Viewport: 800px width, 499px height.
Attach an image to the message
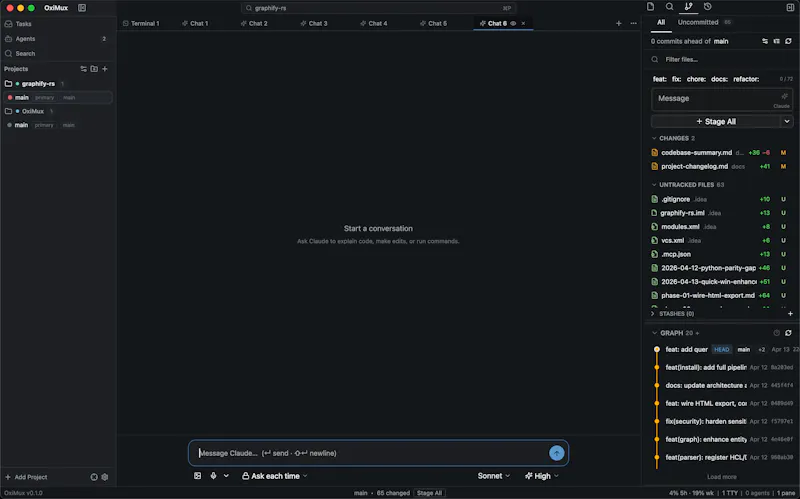197,476
